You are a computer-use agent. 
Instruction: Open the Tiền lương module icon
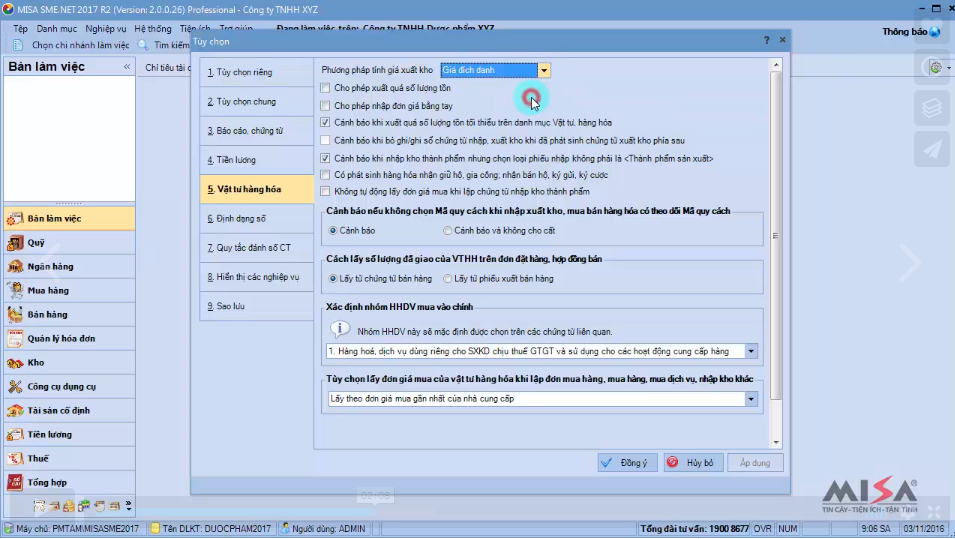pyautogui.click(x=15, y=435)
